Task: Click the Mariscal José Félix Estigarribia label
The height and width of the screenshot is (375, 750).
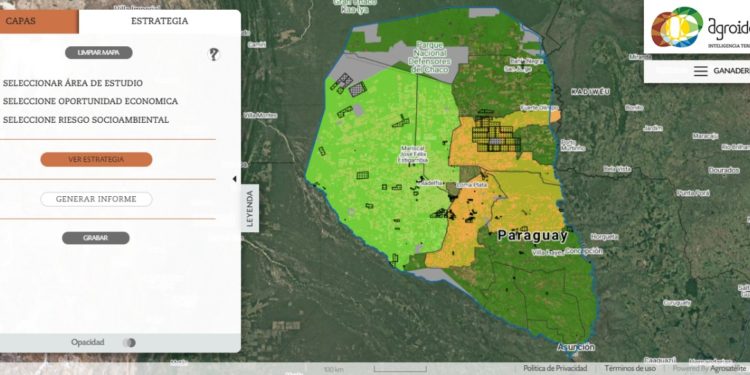Action: (x=412, y=154)
